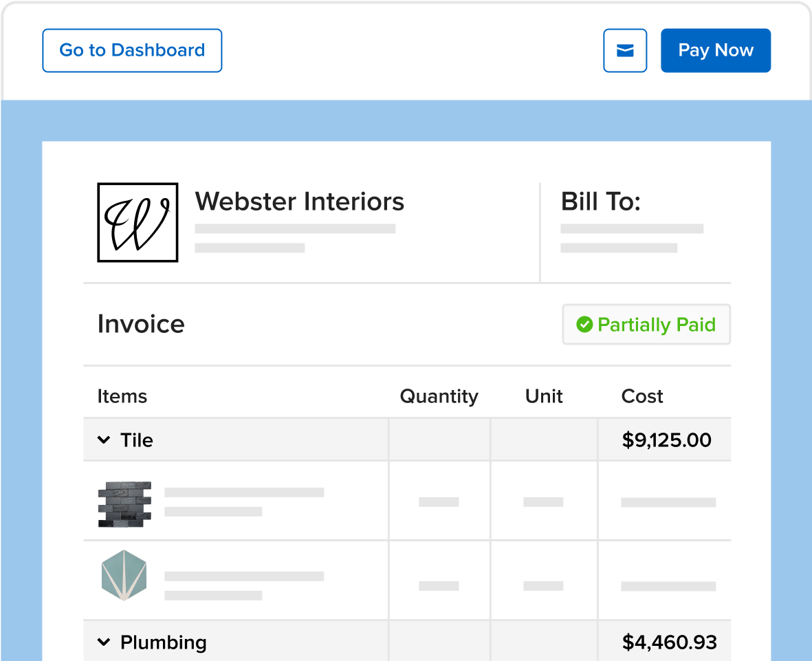Click the Bill To heading
Viewport: 812px width, 661px height.
601,201
